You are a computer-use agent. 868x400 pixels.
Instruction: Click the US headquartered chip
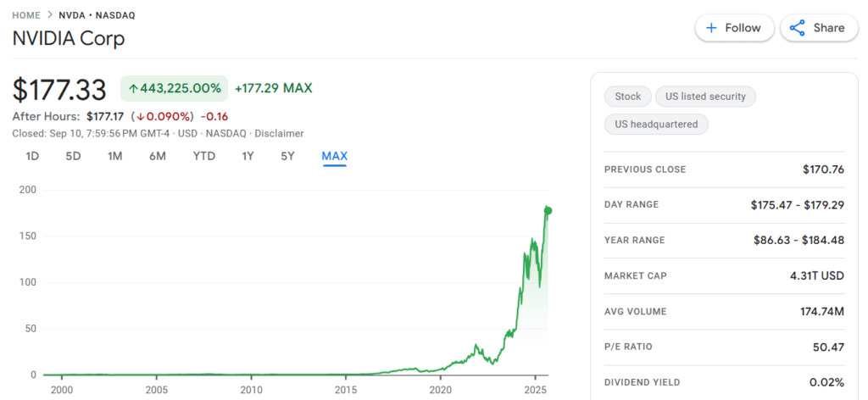[x=656, y=125]
